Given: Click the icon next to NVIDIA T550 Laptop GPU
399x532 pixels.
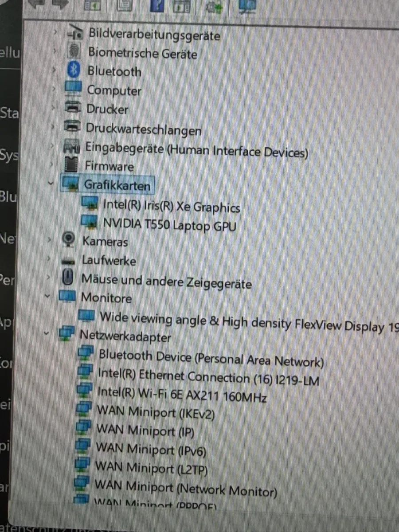Looking at the screenshot, I should pyautogui.click(x=89, y=223).
